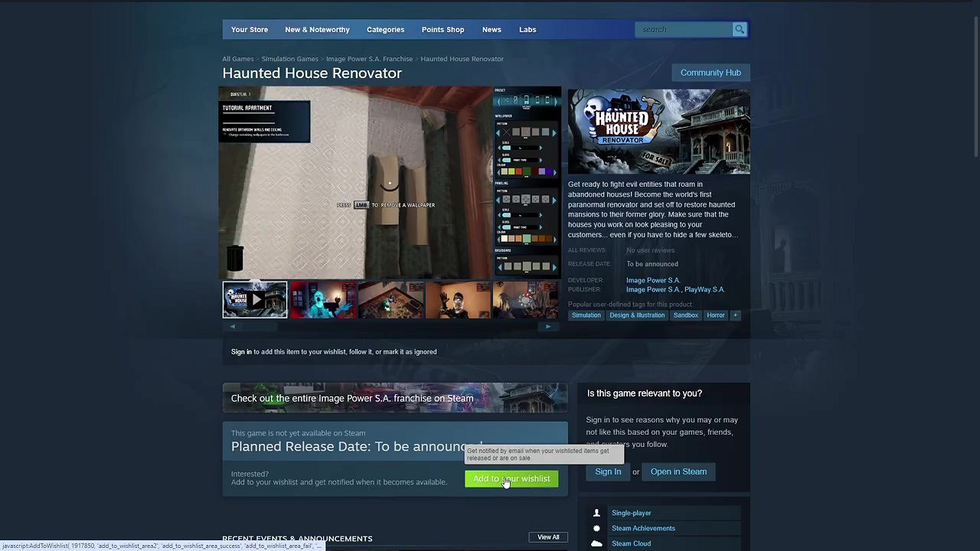
Task: Click the Single-player feature icon
Action: pos(596,514)
